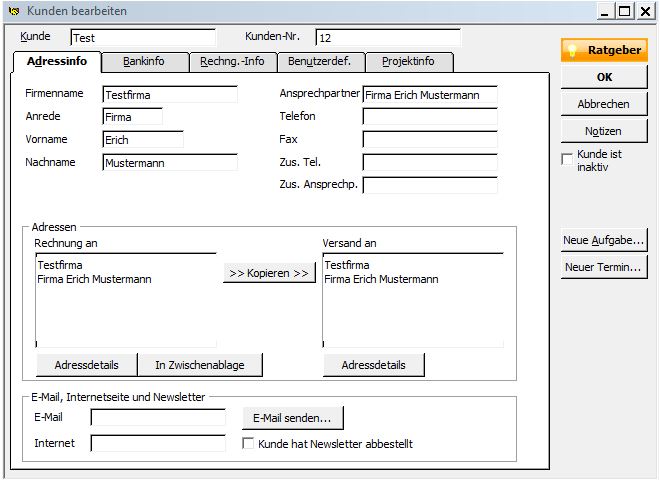The width and height of the screenshot is (660, 481).
Task: Click the Vorname field containing Erich
Action: pyautogui.click(x=143, y=140)
